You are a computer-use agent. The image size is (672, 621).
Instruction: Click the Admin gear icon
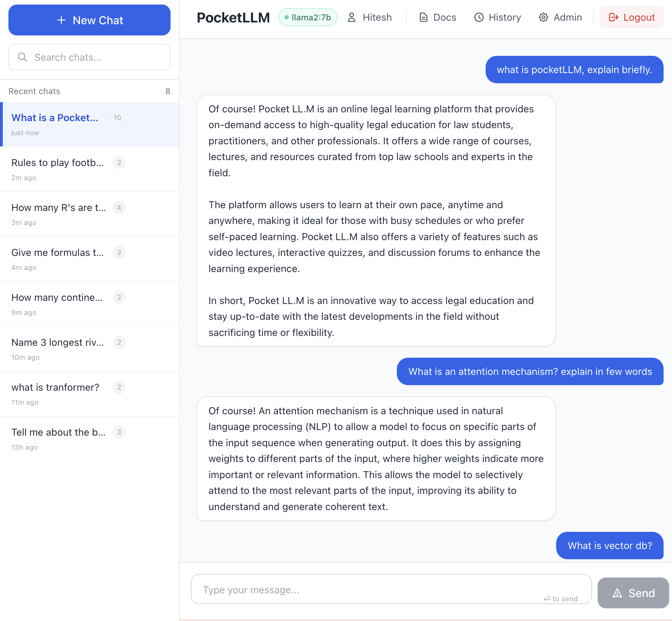click(543, 17)
